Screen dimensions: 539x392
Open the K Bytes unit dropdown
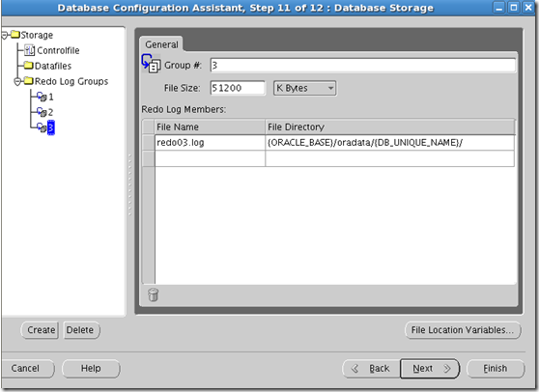(304, 88)
